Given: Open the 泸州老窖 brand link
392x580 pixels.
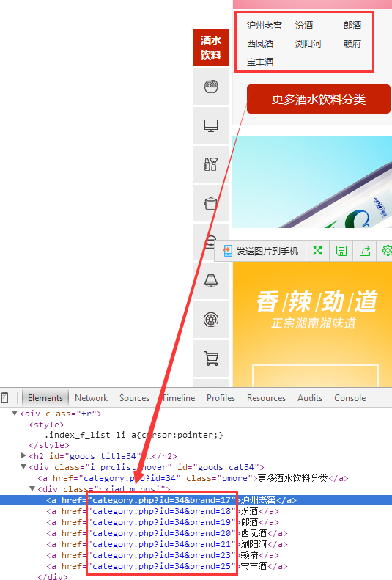Looking at the screenshot, I should pyautogui.click(x=265, y=26).
